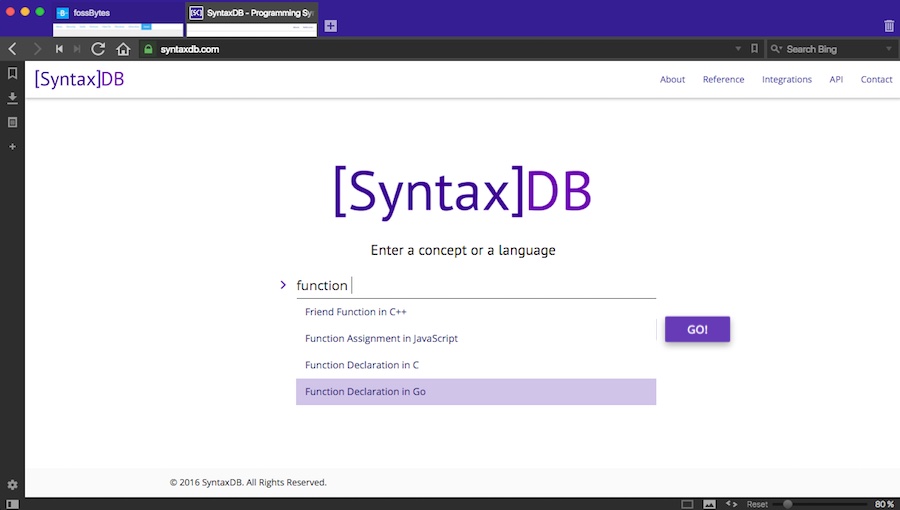Expand the address bar history dropdown
Image resolution: width=900 pixels, height=510 pixels.
point(738,49)
